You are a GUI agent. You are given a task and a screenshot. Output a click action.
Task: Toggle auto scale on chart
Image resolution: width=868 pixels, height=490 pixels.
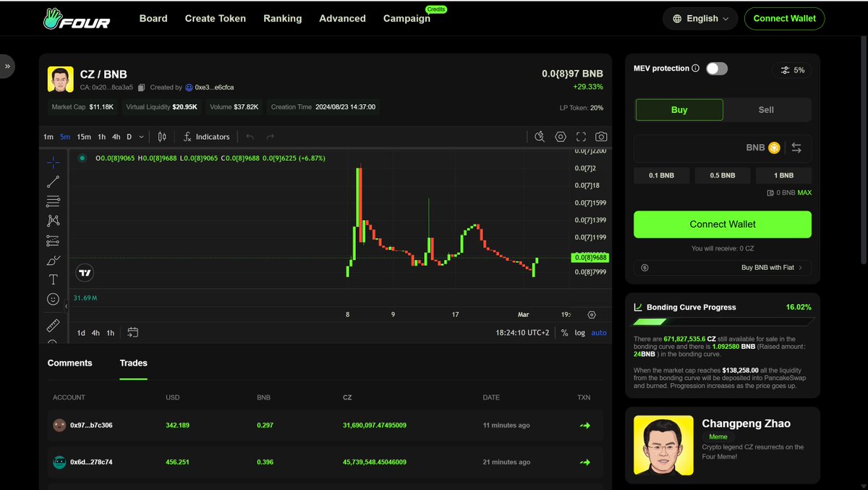tap(599, 333)
